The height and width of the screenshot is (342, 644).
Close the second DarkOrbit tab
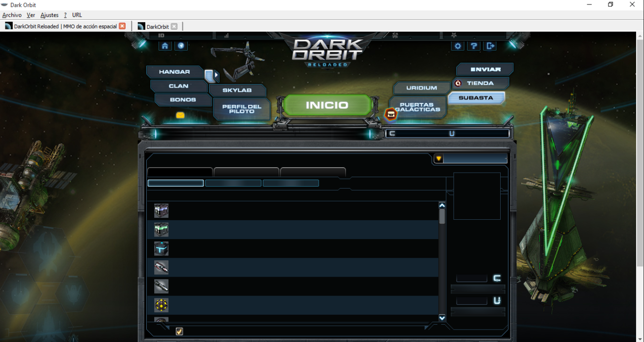pos(174,26)
